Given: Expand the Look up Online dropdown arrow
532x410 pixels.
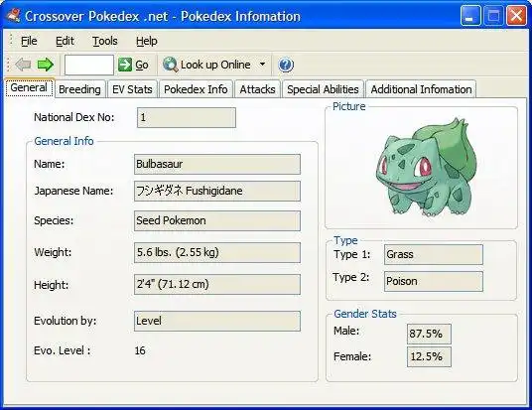Looking at the screenshot, I should (262, 64).
